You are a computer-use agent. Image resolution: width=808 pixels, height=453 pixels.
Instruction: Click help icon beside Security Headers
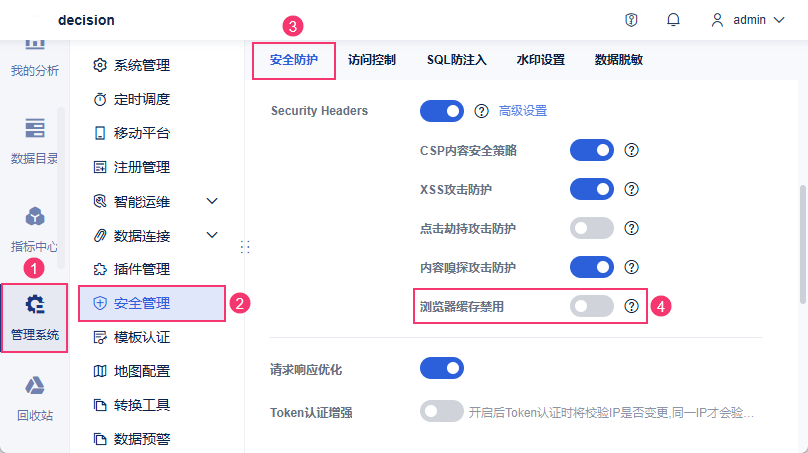[x=481, y=111]
